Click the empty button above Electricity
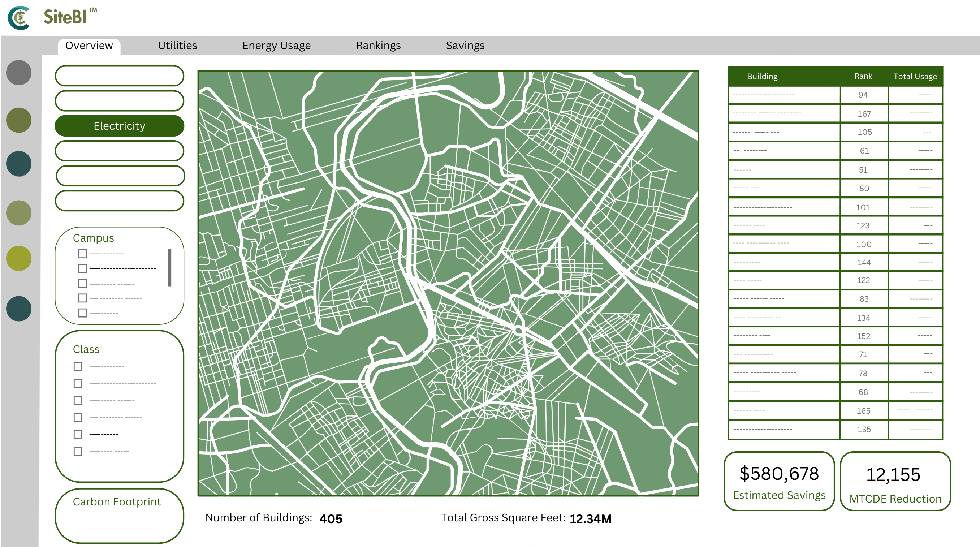Viewport: 980px width, 547px height. tap(120, 101)
